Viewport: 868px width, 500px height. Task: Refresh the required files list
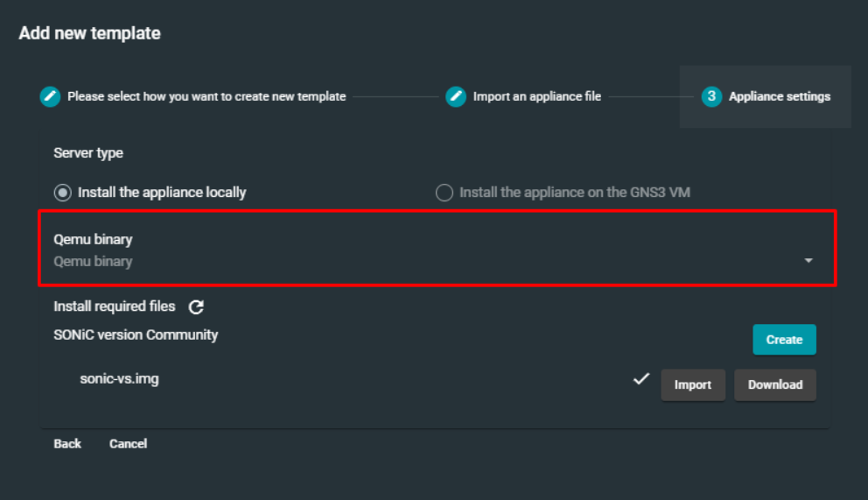(197, 306)
